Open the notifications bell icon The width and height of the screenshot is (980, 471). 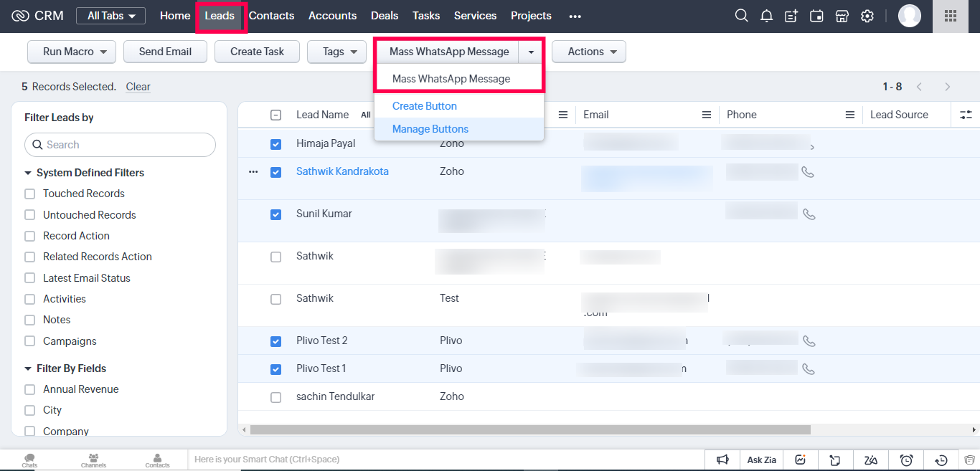point(766,16)
